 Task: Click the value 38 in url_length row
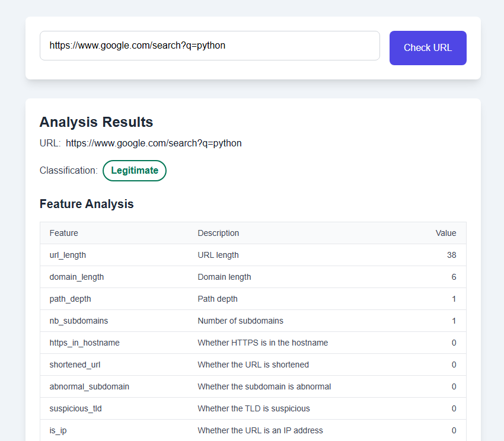pos(451,255)
